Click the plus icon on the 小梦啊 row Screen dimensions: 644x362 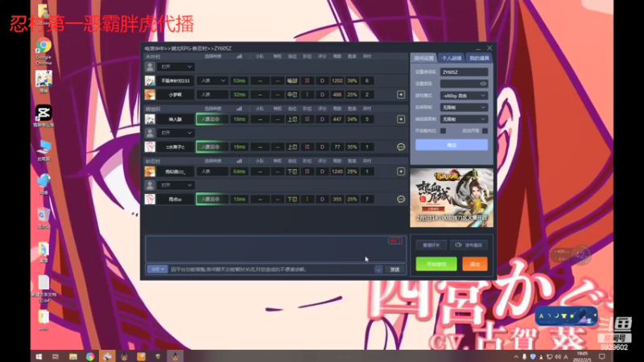(x=401, y=95)
